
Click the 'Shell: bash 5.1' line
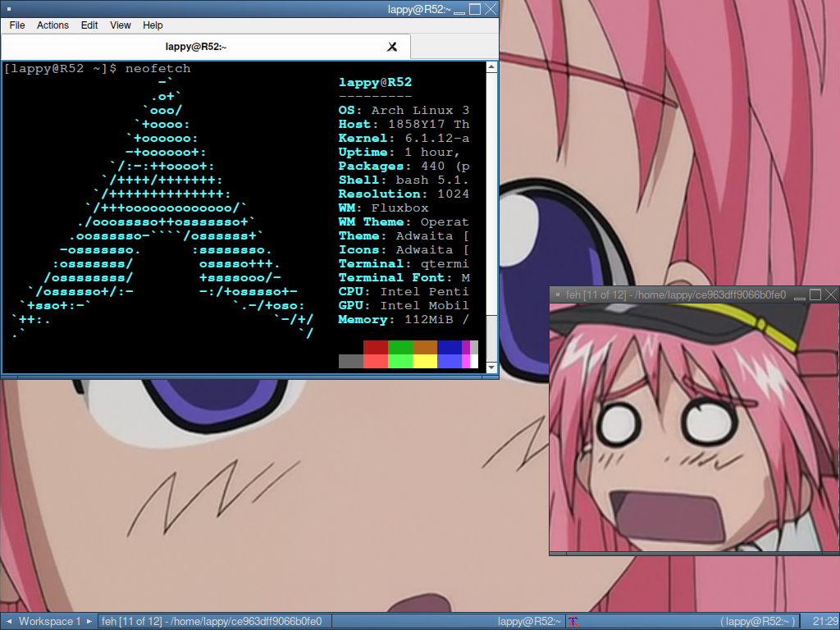(404, 180)
